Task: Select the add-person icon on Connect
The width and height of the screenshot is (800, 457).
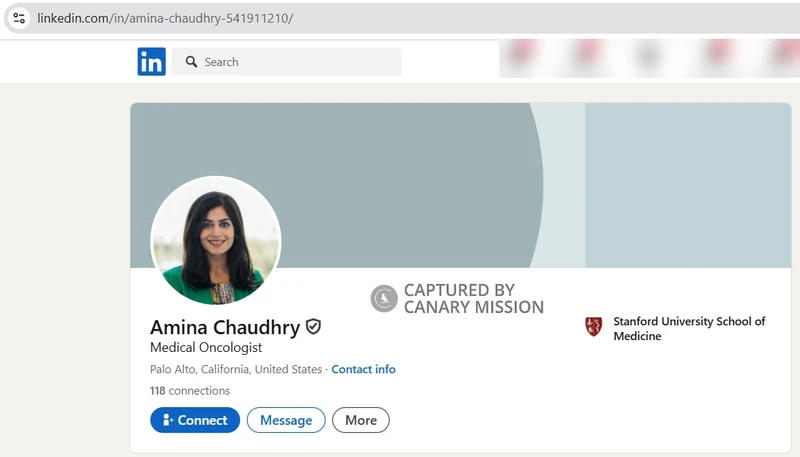Action: [x=168, y=420]
